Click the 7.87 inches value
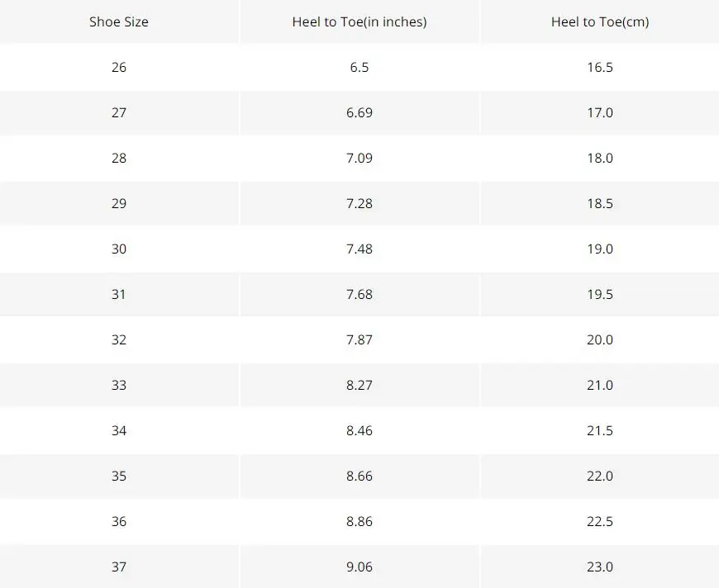Screen dimensions: 719x588 coord(359,339)
